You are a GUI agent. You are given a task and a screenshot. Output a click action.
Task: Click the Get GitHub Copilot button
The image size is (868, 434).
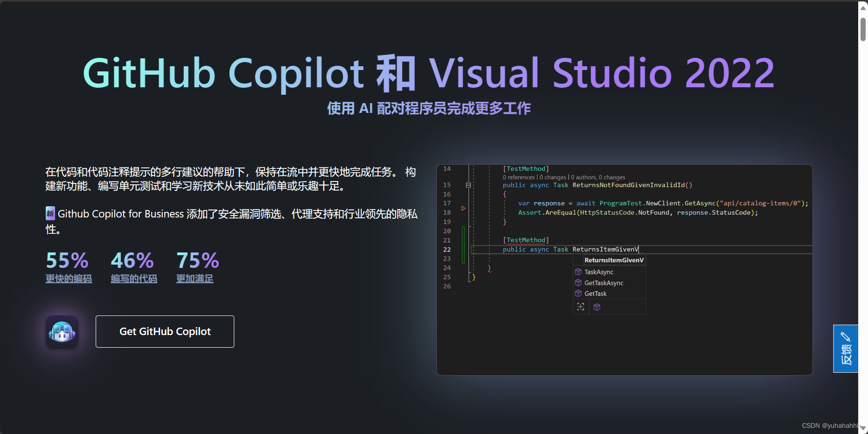(165, 331)
